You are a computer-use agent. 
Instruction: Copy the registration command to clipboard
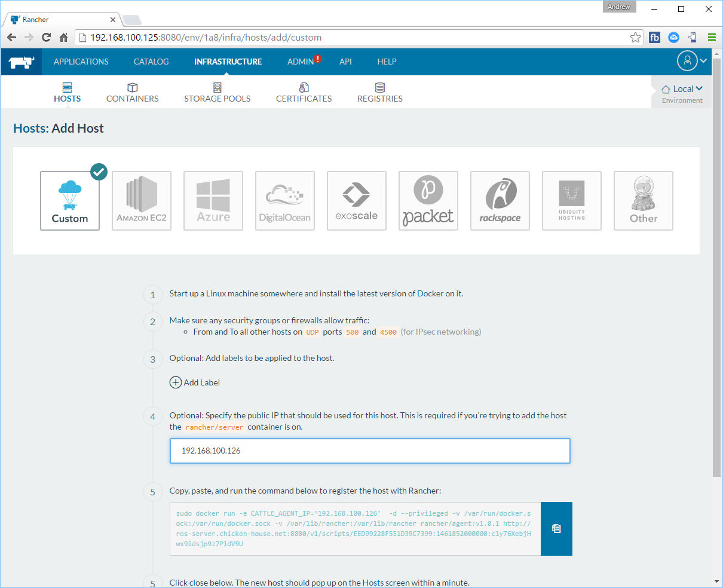(556, 529)
